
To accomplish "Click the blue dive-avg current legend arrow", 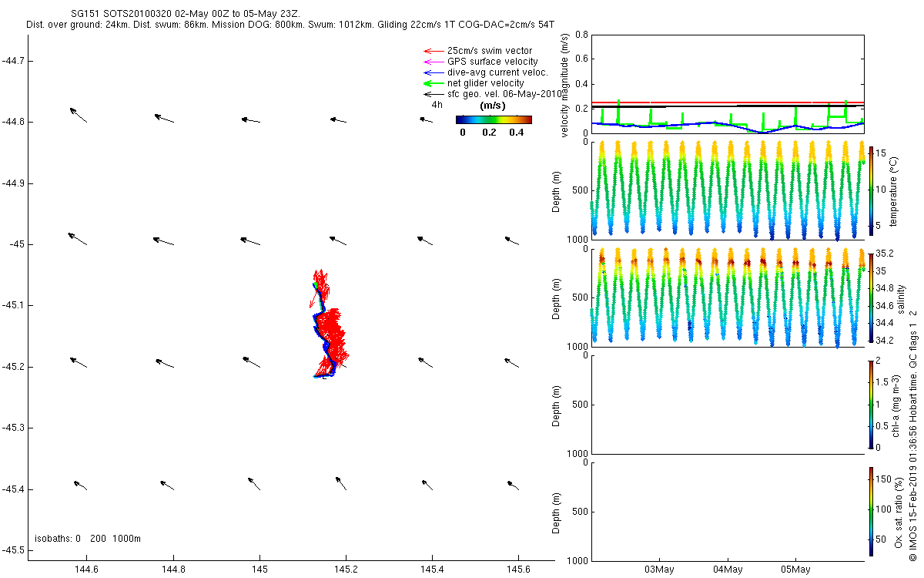I will [x=434, y=72].
